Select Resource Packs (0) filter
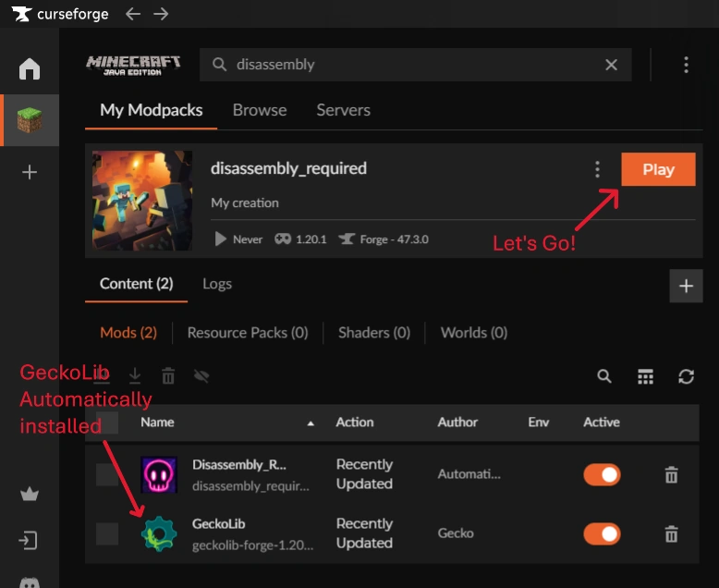 248,333
